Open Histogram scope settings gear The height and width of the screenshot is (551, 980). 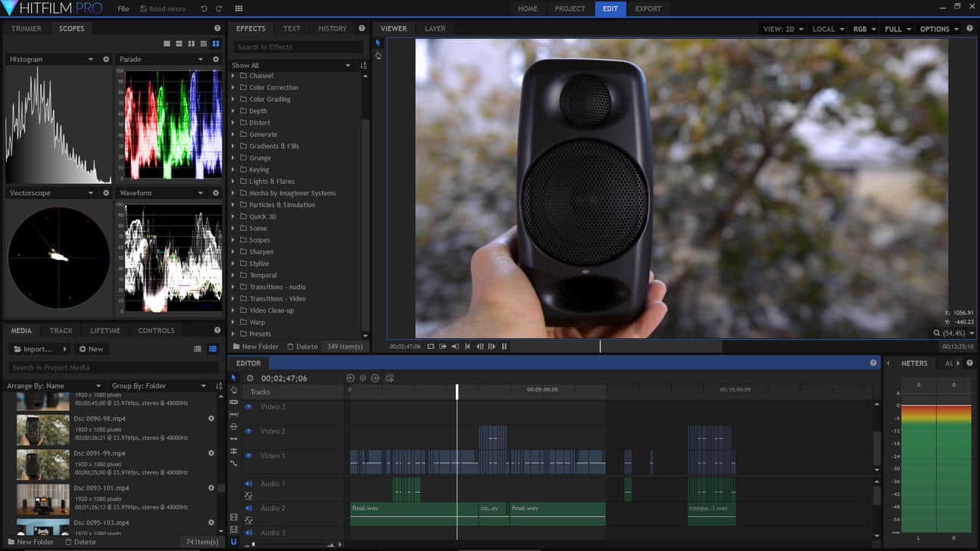pyautogui.click(x=106, y=59)
